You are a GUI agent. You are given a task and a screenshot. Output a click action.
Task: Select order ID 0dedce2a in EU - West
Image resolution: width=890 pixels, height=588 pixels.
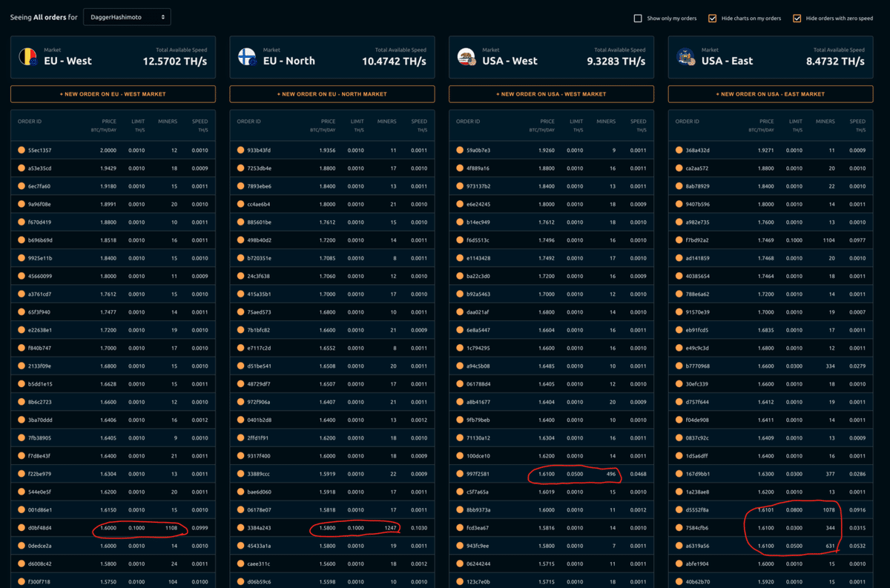tap(40, 546)
